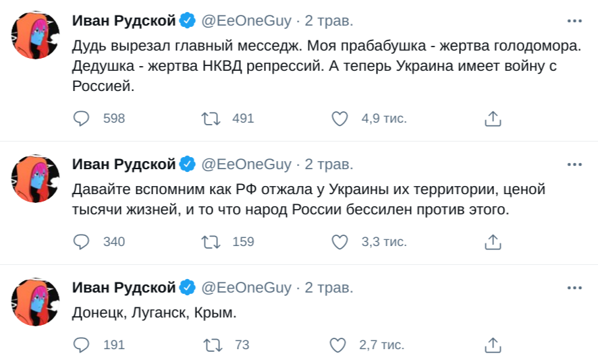This screenshot has height=364, width=598.
Task: Retweet the tweet with 159 retweets
Action: pyautogui.click(x=211, y=241)
